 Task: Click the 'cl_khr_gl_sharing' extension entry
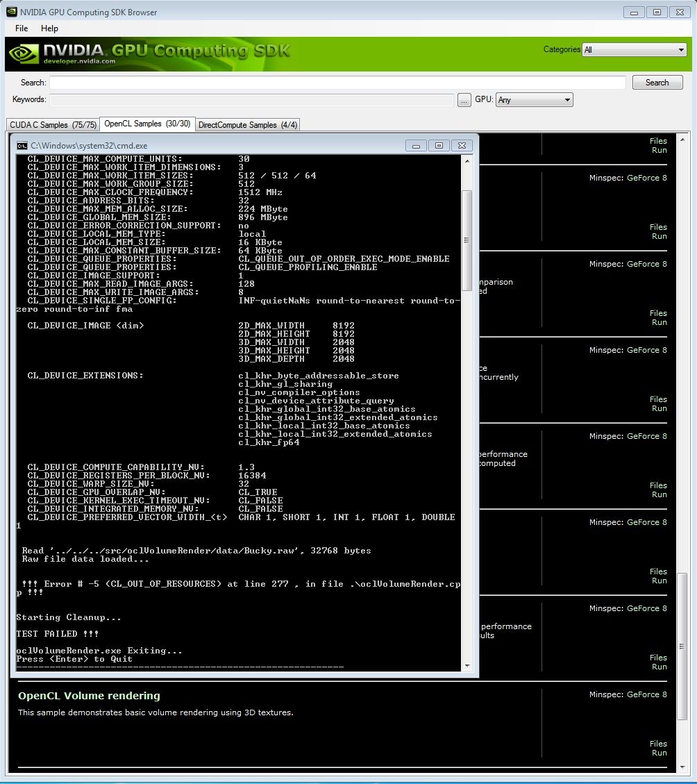pos(285,384)
